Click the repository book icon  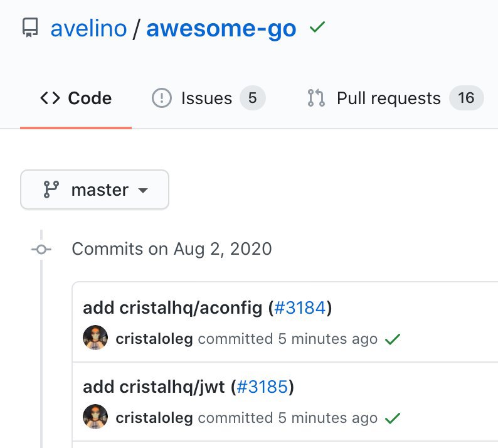[30, 28]
